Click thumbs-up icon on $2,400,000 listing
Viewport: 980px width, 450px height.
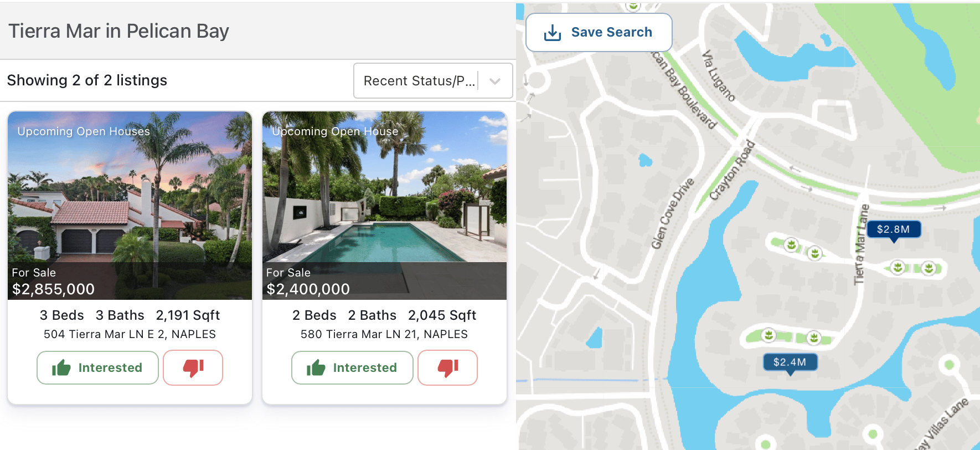(x=316, y=367)
